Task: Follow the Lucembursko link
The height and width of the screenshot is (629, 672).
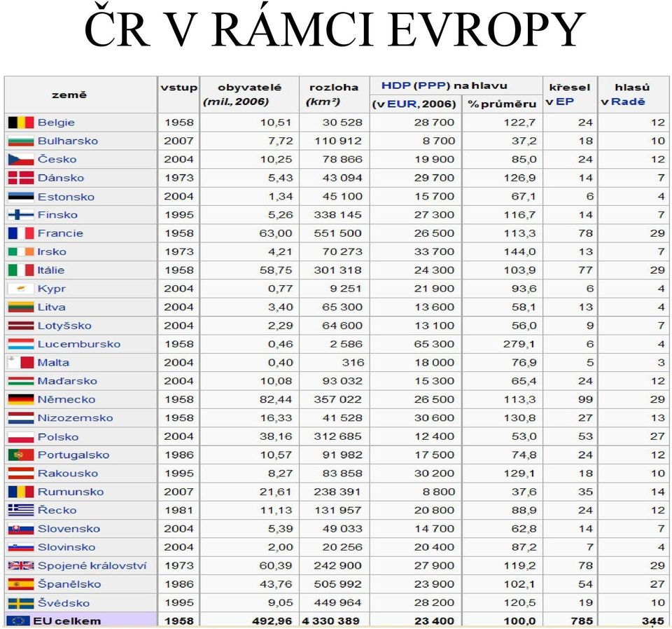Action: click(x=79, y=344)
